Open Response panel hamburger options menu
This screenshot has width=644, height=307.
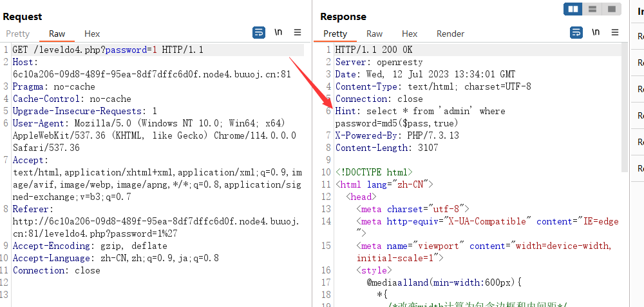click(615, 32)
